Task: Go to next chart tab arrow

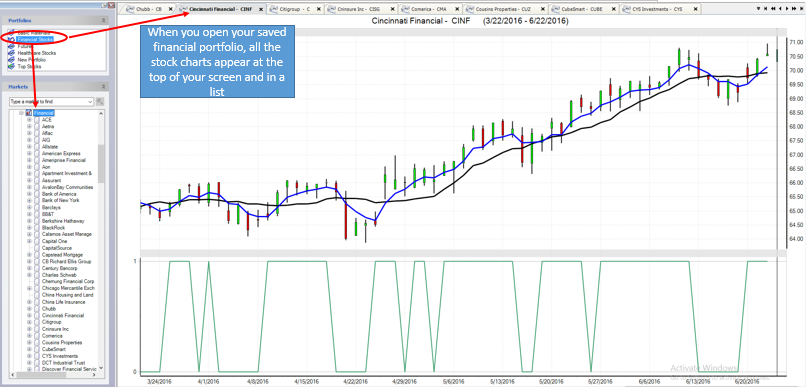Action: (786, 9)
